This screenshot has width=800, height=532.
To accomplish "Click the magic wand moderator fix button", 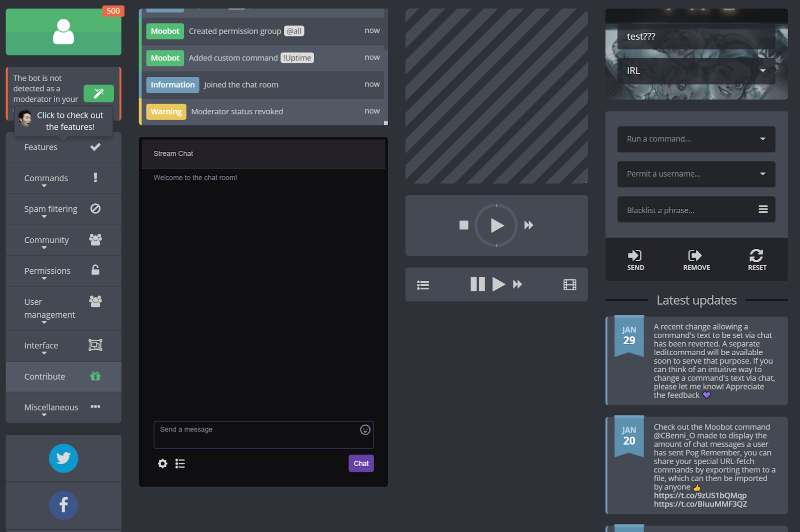I will (x=98, y=93).
